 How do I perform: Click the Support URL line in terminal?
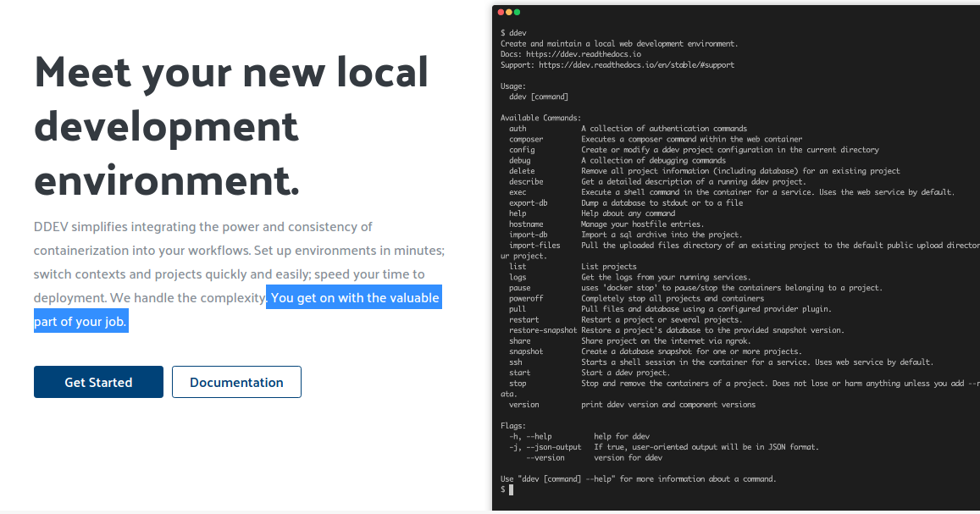(617, 64)
